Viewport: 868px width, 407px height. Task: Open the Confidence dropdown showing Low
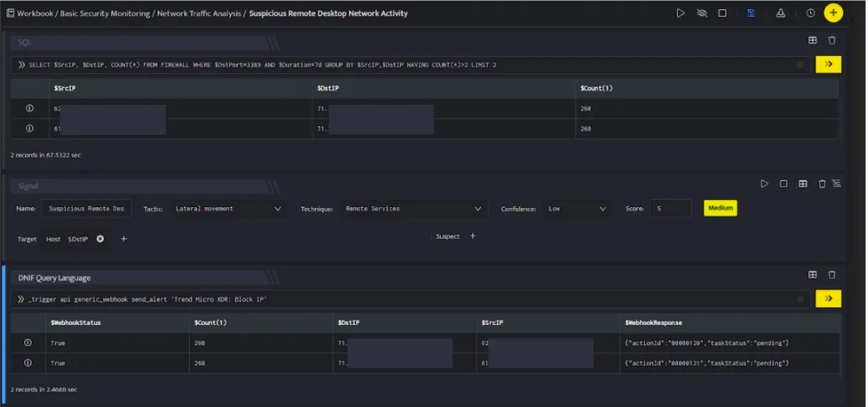pyautogui.click(x=577, y=209)
